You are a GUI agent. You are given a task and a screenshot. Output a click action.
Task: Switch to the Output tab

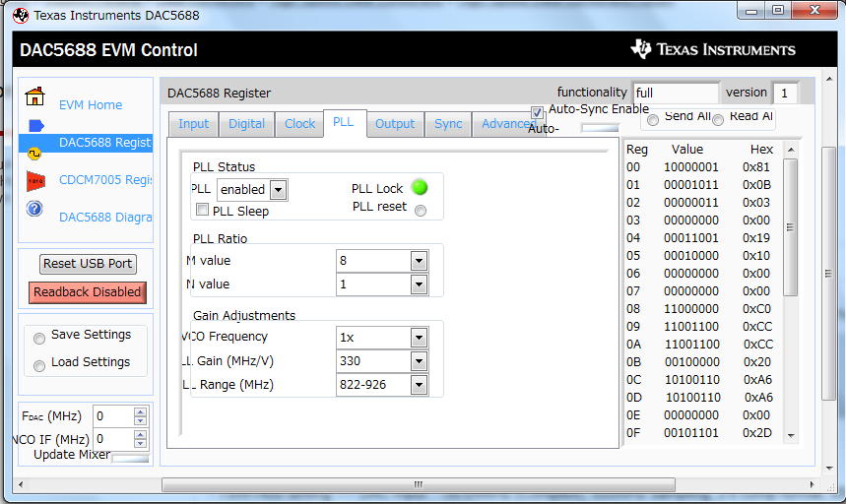point(395,124)
